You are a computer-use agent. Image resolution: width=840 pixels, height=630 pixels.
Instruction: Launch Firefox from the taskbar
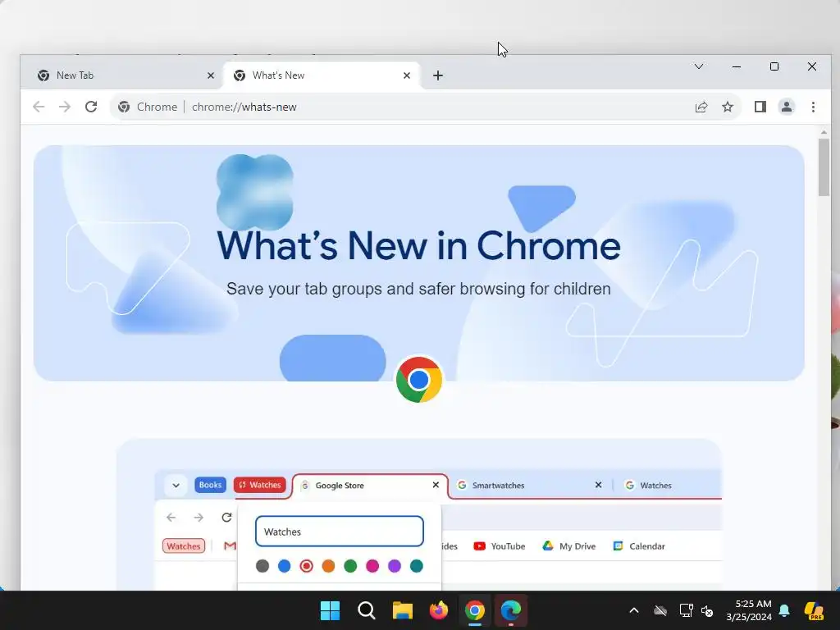tap(439, 610)
